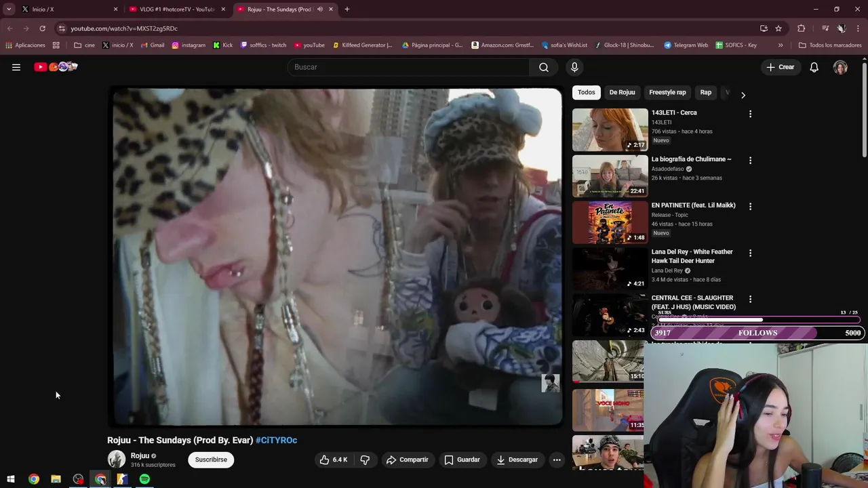Open the #CiTYROc hashtag link
The height and width of the screenshot is (488, 868).
(277, 441)
